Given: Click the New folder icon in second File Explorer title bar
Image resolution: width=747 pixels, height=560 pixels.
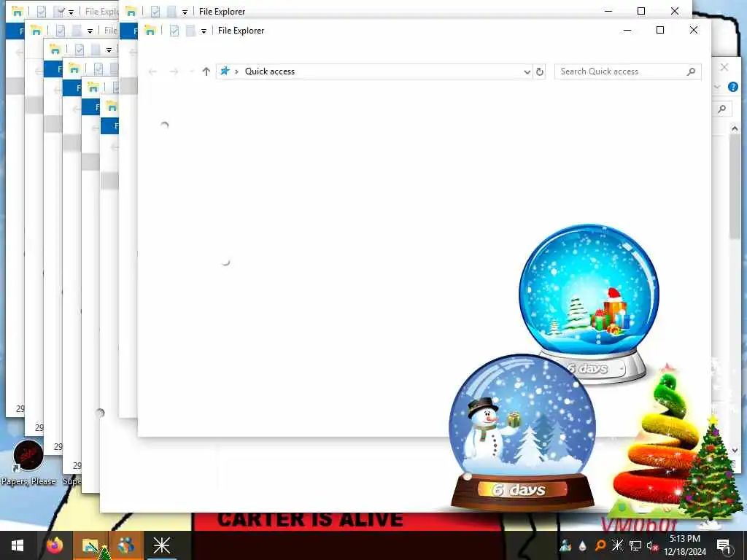Looking at the screenshot, I should pyautogui.click(x=171, y=12).
